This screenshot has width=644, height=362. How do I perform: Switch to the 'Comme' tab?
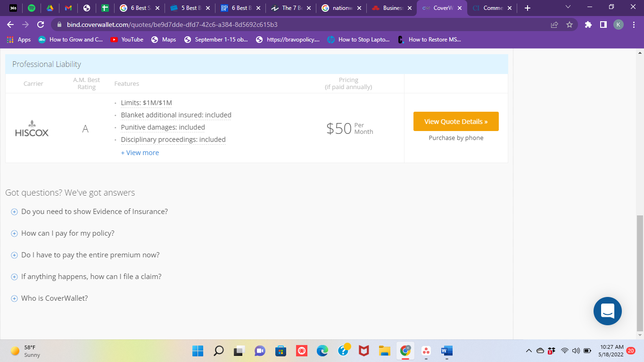492,8
